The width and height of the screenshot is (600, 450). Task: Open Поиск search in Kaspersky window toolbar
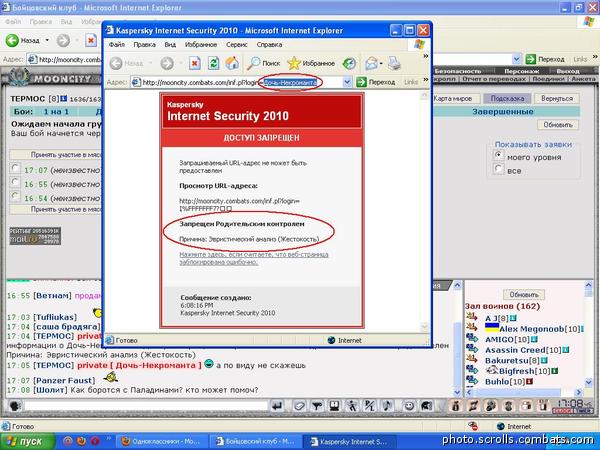click(x=263, y=63)
